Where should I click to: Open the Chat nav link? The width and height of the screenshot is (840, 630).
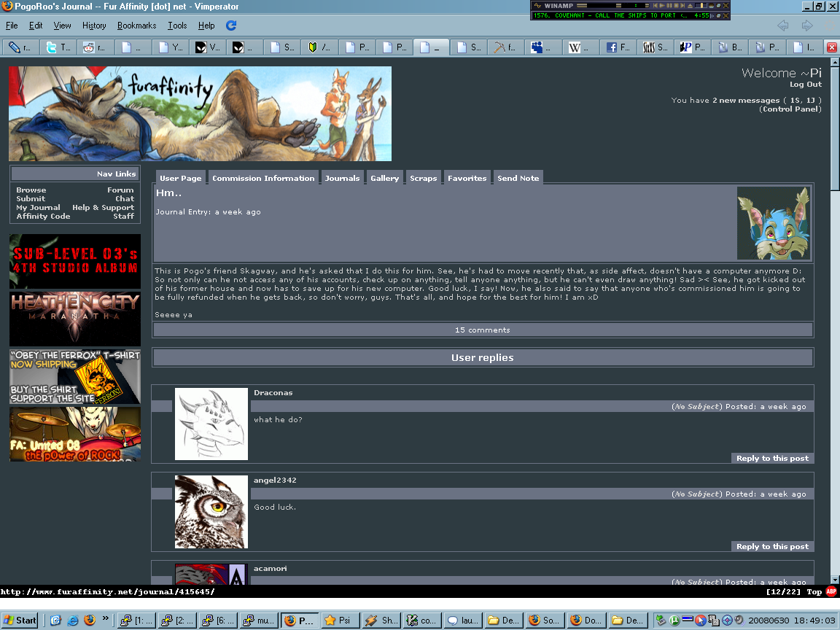pos(125,198)
